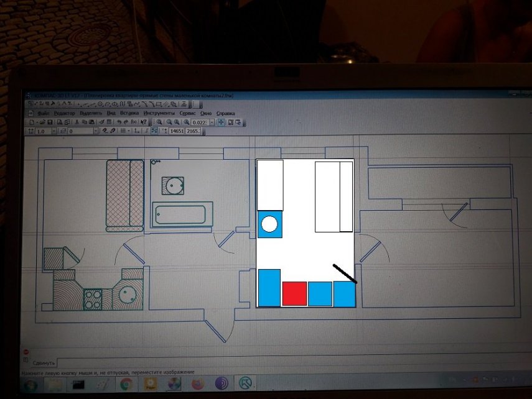Open the Инструменты menu
This screenshot has width=532, height=399.
pos(159,114)
